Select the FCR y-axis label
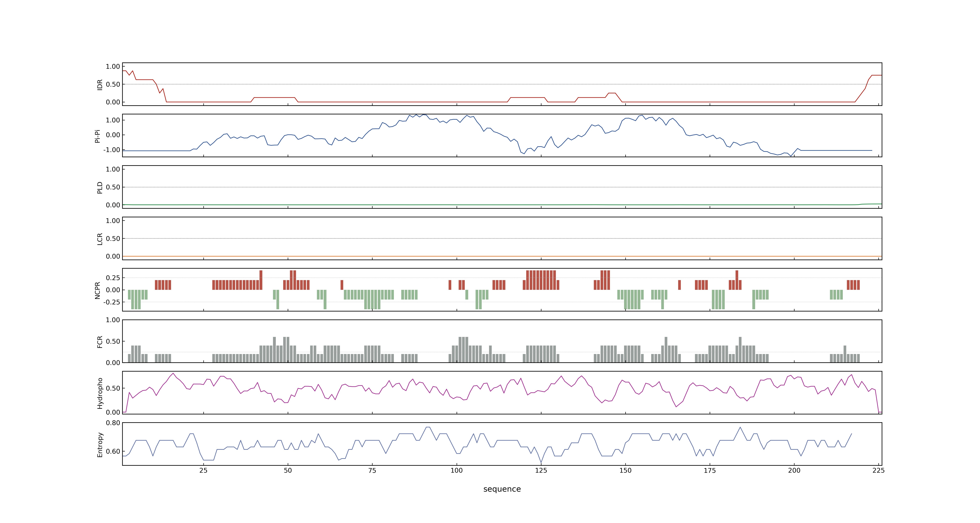This screenshot has width=980, height=523. coord(100,341)
